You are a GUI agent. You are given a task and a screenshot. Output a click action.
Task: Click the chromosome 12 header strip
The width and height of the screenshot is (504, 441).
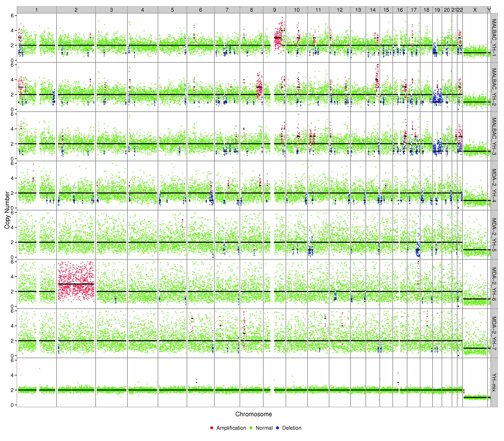(340, 10)
